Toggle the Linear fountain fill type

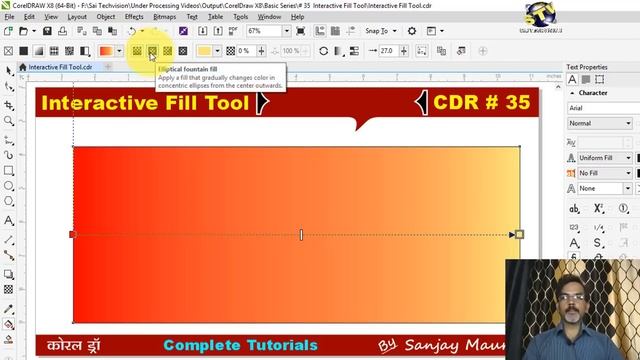(x=137, y=51)
